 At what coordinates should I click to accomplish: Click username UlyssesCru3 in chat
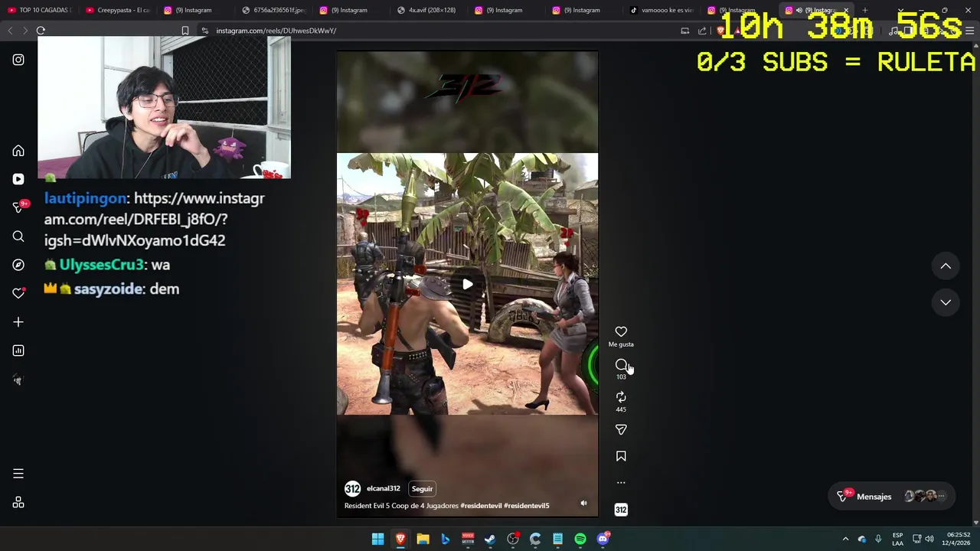point(101,265)
